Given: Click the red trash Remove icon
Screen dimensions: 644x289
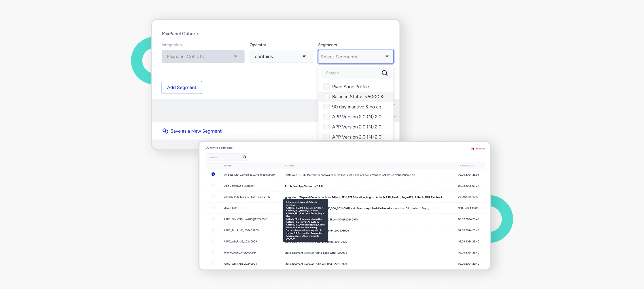Looking at the screenshot, I should tap(472, 149).
